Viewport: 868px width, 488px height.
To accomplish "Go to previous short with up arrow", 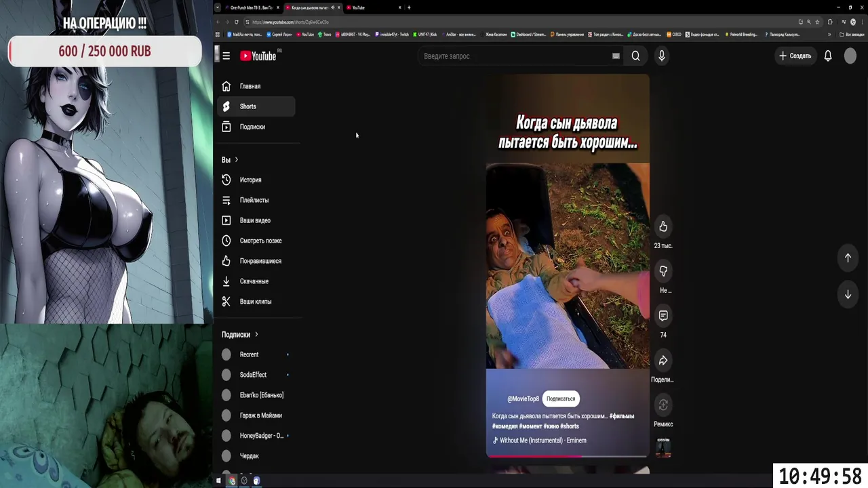I will pyautogui.click(x=848, y=258).
